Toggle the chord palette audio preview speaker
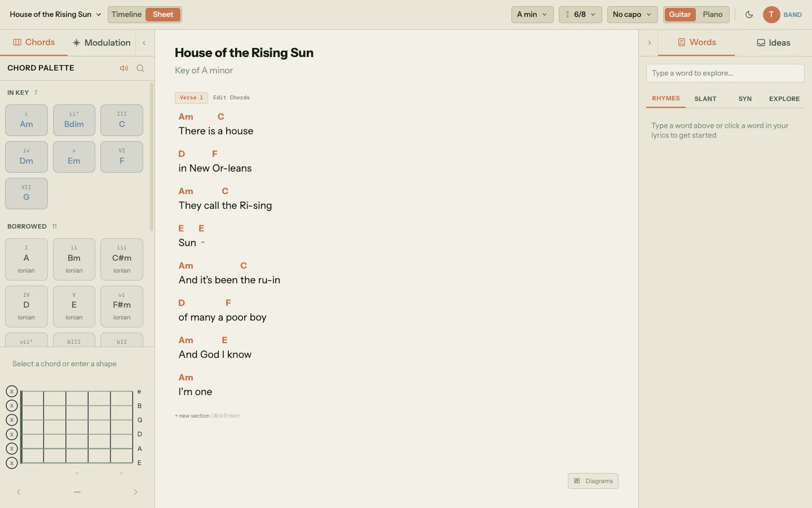Image resolution: width=812 pixels, height=508 pixels. coord(123,68)
